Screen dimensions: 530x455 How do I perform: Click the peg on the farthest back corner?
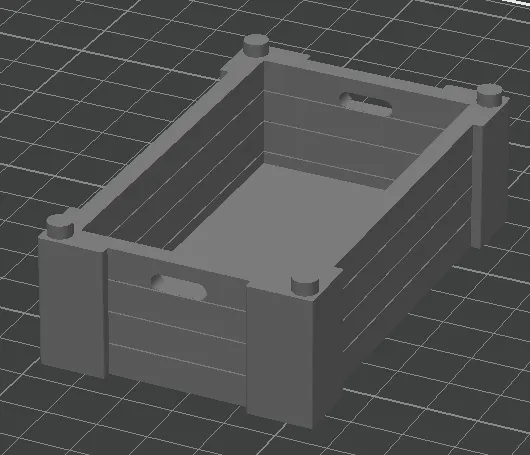[256, 45]
